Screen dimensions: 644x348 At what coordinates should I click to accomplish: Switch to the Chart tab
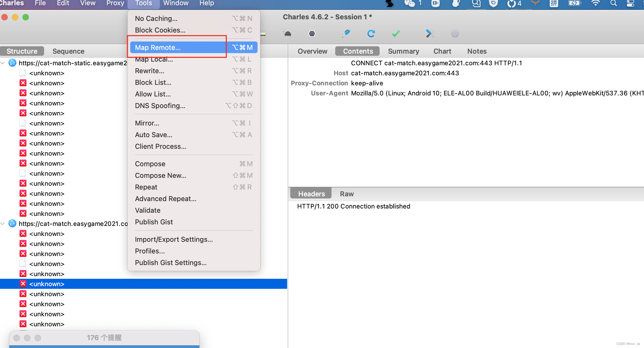(442, 51)
